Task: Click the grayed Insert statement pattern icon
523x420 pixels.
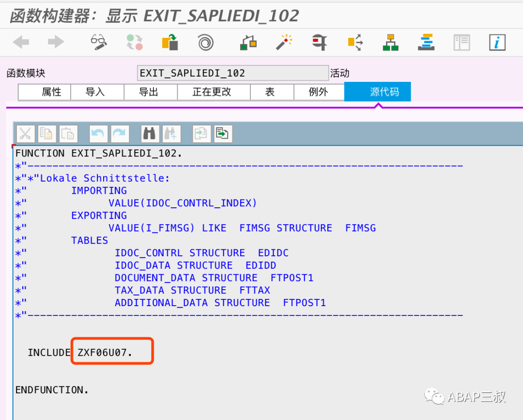Action: [x=201, y=134]
